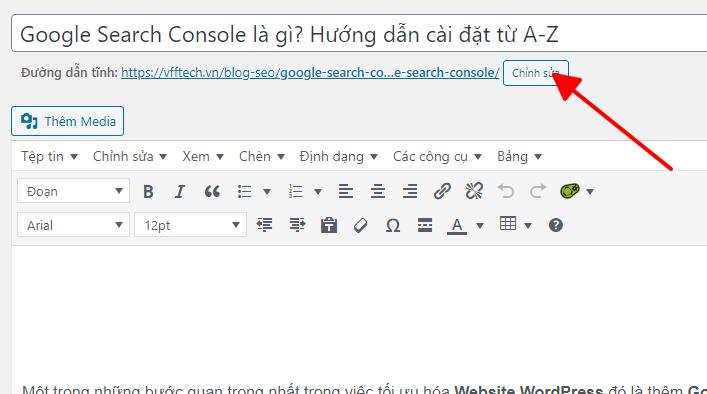Viewport: 707px width, 394px height.
Task: Undo the last change
Action: coord(506,192)
